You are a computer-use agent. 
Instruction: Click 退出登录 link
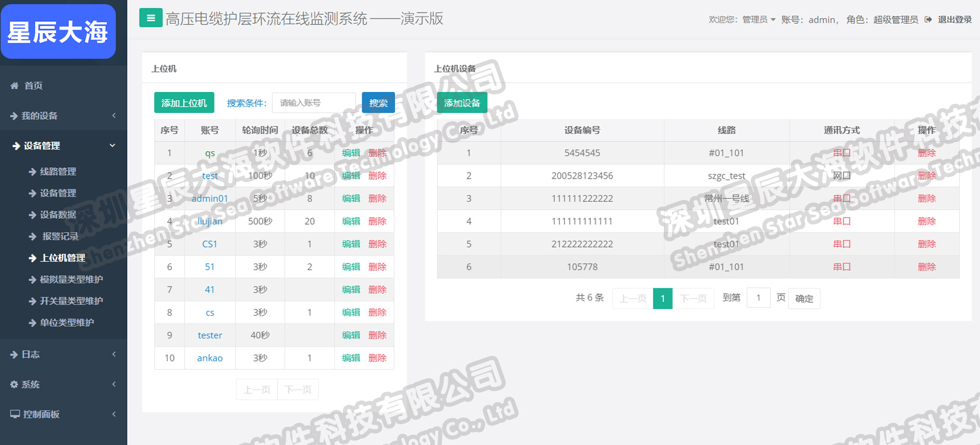pyautogui.click(x=954, y=20)
